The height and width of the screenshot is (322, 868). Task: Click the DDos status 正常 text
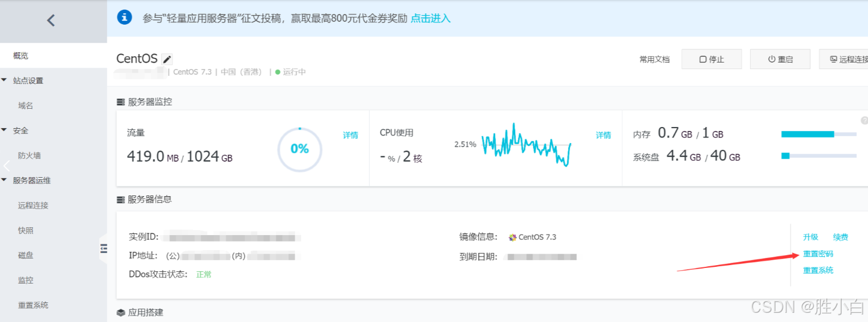pos(204,274)
